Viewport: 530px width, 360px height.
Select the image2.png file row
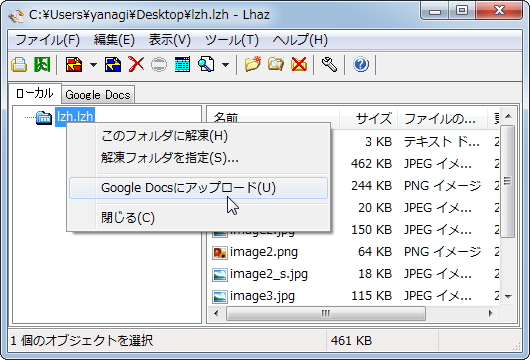pyautogui.click(x=354, y=252)
